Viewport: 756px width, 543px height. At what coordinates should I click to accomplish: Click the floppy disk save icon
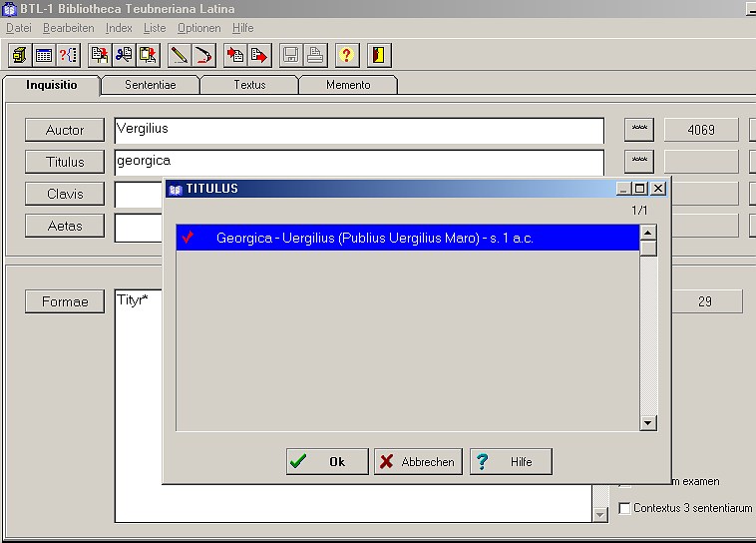291,55
